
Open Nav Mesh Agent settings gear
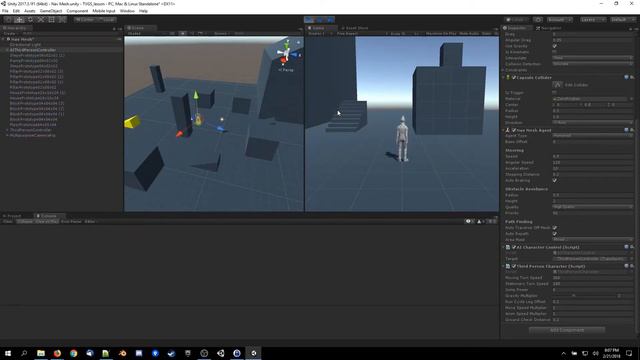(x=632, y=130)
